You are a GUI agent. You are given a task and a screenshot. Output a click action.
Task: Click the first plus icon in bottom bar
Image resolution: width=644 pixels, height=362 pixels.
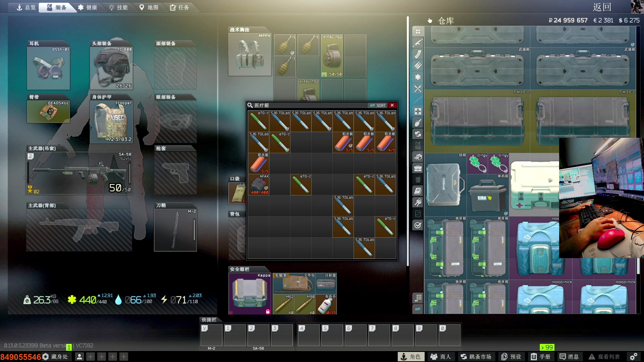click(x=91, y=357)
